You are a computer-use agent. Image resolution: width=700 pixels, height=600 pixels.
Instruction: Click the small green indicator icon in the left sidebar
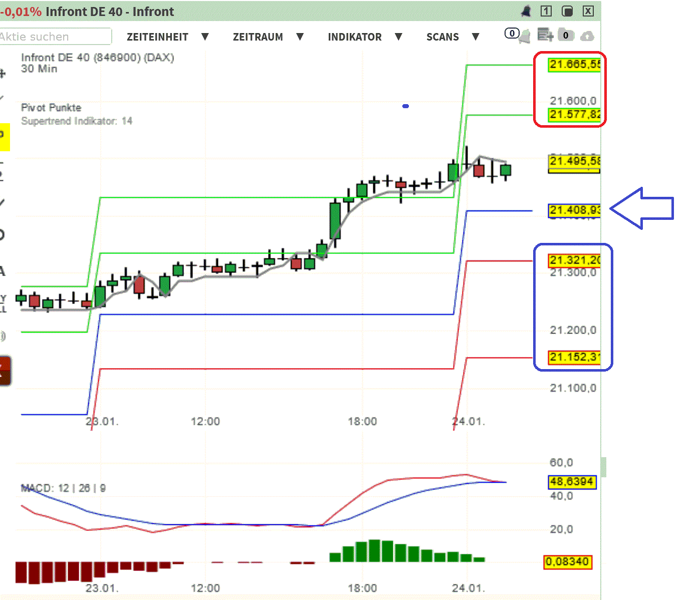coord(4,336)
